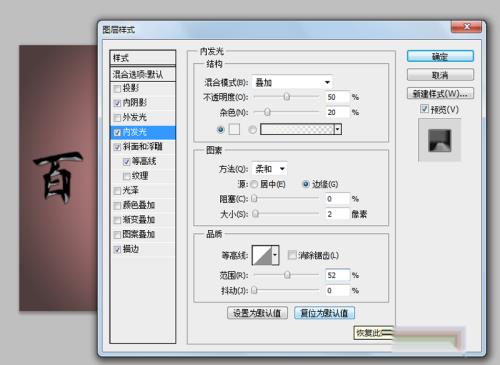
Task: Select 样式 in the styles list
Action: (143, 58)
